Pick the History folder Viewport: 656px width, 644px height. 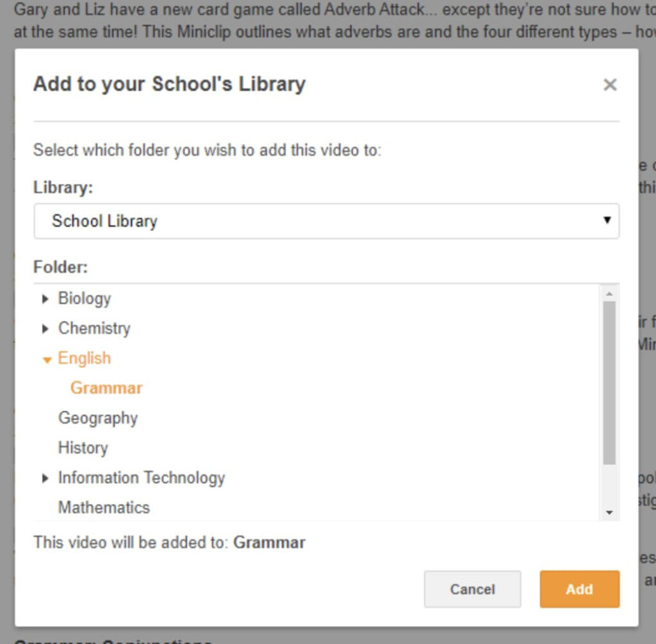point(83,447)
